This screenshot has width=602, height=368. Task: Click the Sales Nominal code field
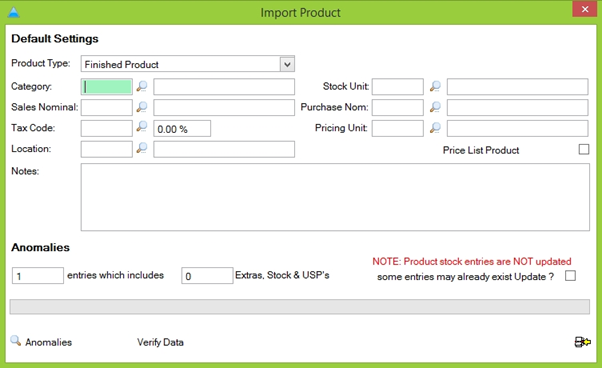tap(107, 107)
